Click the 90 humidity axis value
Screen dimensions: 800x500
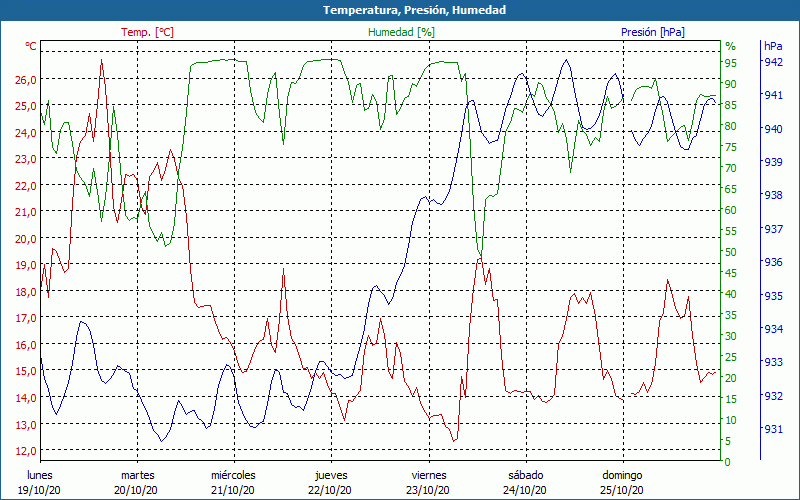click(731, 84)
